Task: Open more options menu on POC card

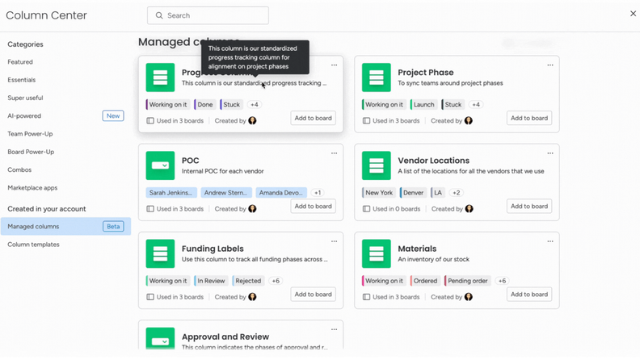Action: (x=335, y=153)
